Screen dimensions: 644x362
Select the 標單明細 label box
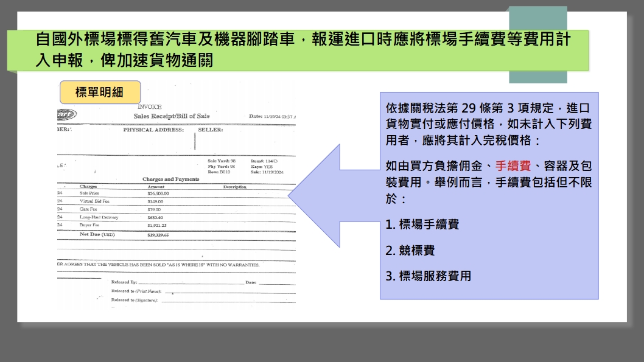point(100,92)
